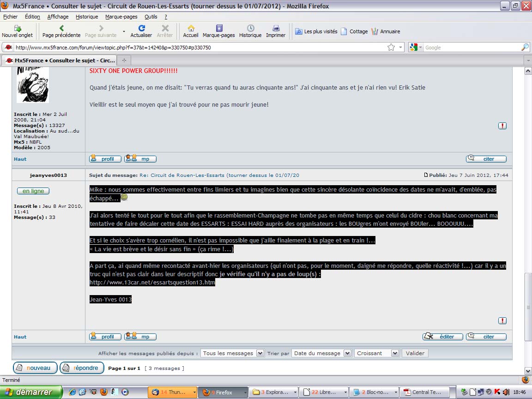The image size is (532, 399).
Task: Report jeanyves0013's post with exclamation icon
Action: (502, 320)
